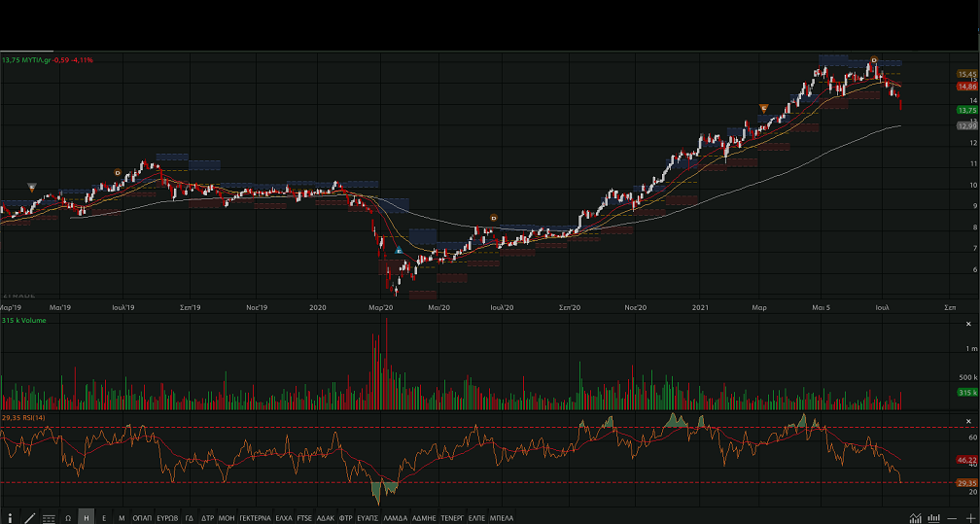Click the blue earnings marker near Mar'20
980x524 pixels.
(x=399, y=251)
